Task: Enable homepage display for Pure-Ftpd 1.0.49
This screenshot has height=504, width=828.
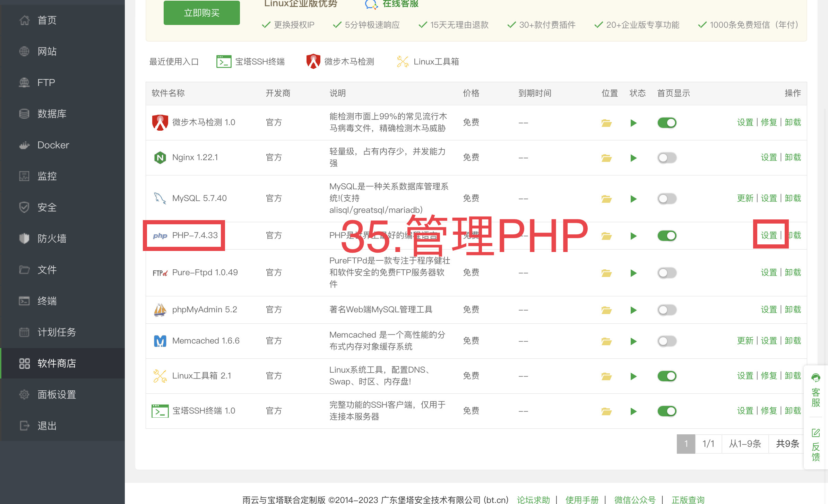Action: pos(667,273)
